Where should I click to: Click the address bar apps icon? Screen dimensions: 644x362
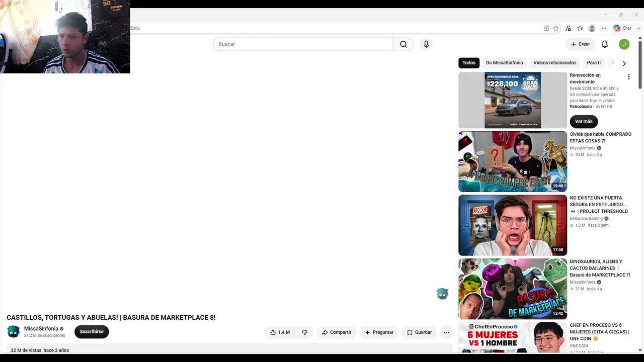point(546,28)
